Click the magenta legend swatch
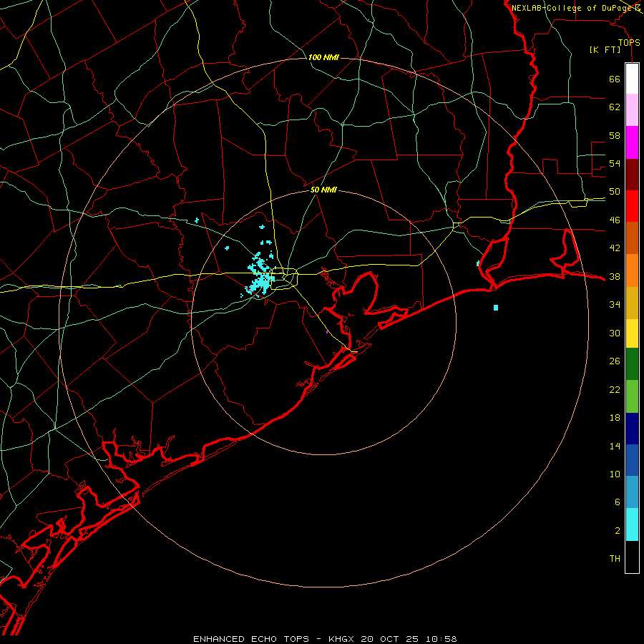 click(x=632, y=142)
